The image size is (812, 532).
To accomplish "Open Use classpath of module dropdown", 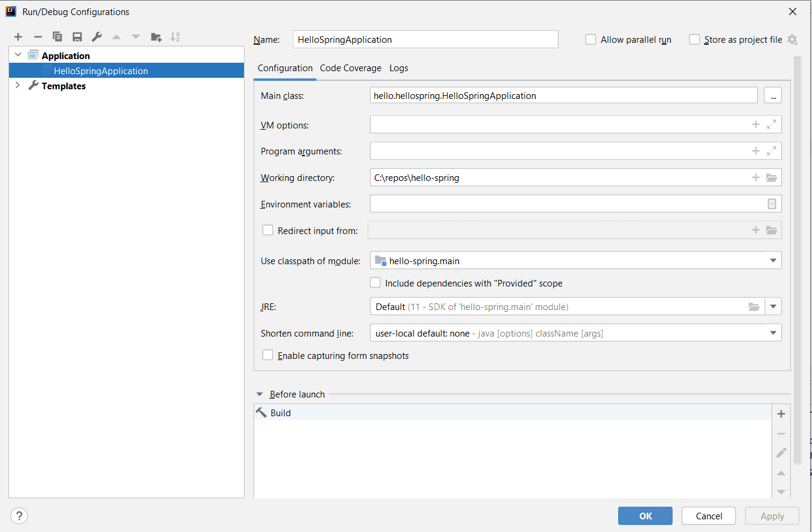I will coord(773,261).
